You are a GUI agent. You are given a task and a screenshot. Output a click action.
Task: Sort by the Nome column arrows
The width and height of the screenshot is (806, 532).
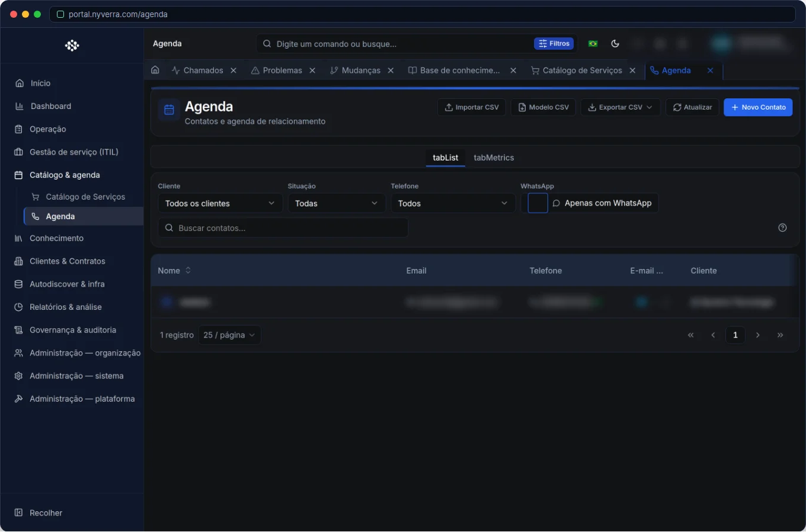point(188,270)
